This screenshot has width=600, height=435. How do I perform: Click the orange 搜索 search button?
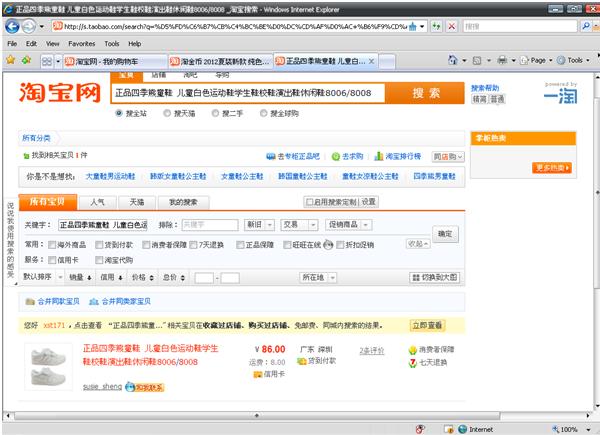coord(425,93)
